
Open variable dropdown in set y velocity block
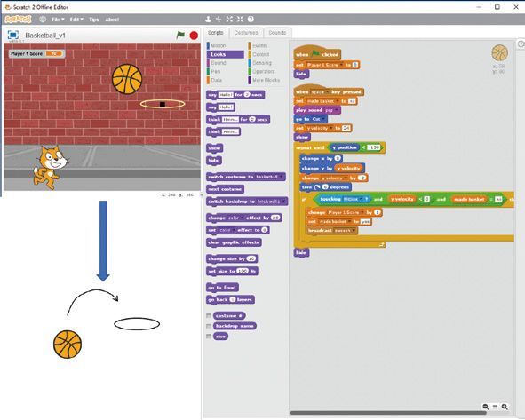(x=330, y=128)
